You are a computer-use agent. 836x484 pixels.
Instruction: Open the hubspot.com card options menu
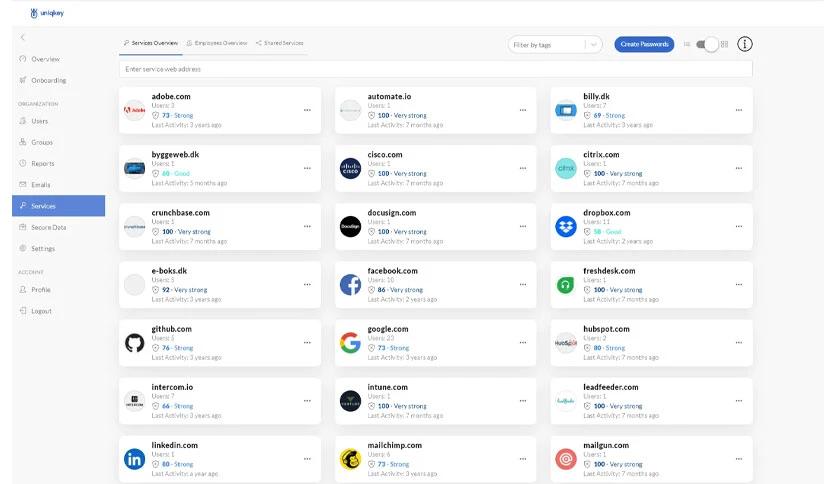click(739, 343)
